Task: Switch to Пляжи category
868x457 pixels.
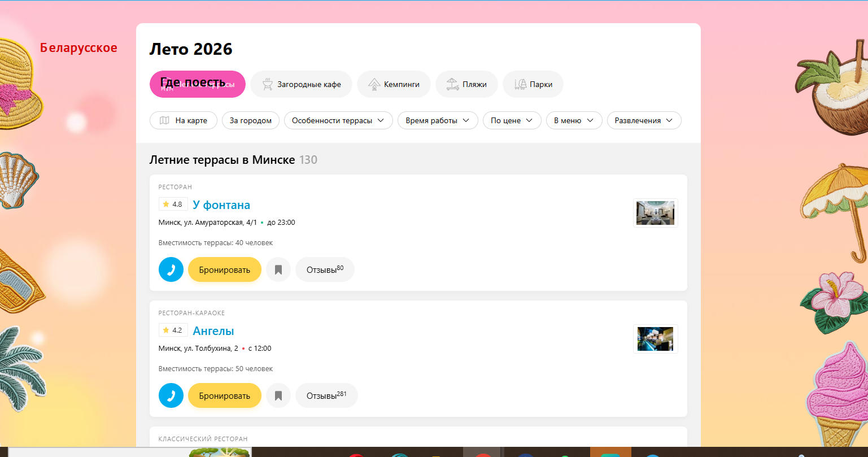Action: (x=466, y=84)
